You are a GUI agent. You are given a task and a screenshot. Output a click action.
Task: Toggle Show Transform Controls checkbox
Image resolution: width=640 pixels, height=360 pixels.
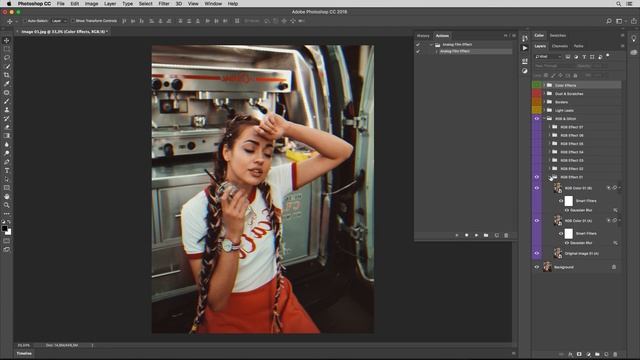pos(73,21)
